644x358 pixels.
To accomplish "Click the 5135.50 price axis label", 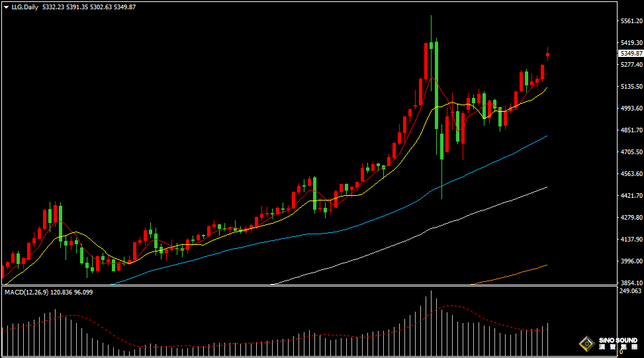I will click(631, 87).
